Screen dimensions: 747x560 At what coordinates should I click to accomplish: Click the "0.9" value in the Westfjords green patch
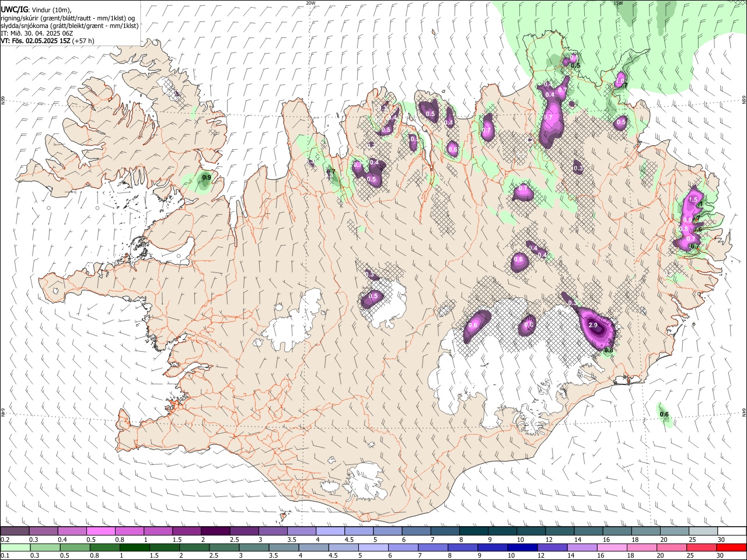click(x=206, y=177)
